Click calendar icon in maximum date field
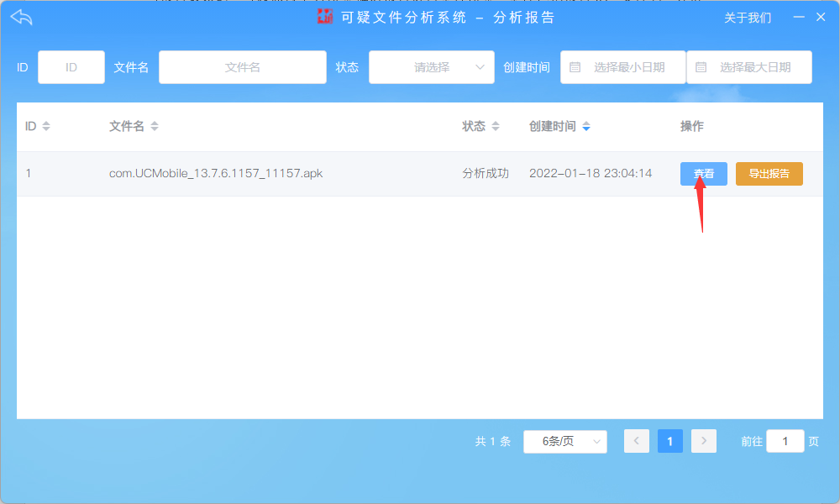 [x=701, y=67]
